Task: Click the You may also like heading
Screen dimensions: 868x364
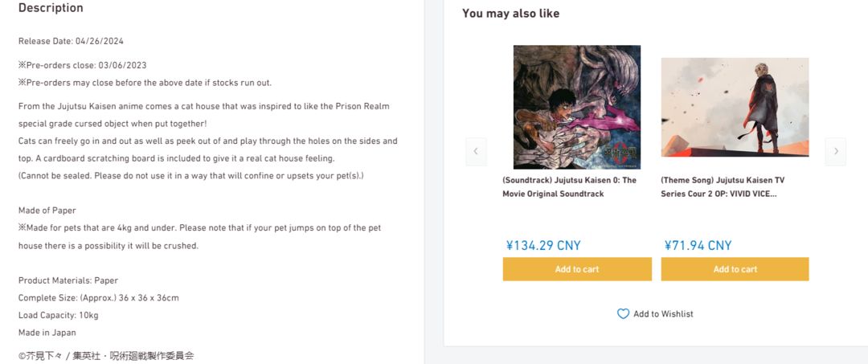Action: point(511,14)
